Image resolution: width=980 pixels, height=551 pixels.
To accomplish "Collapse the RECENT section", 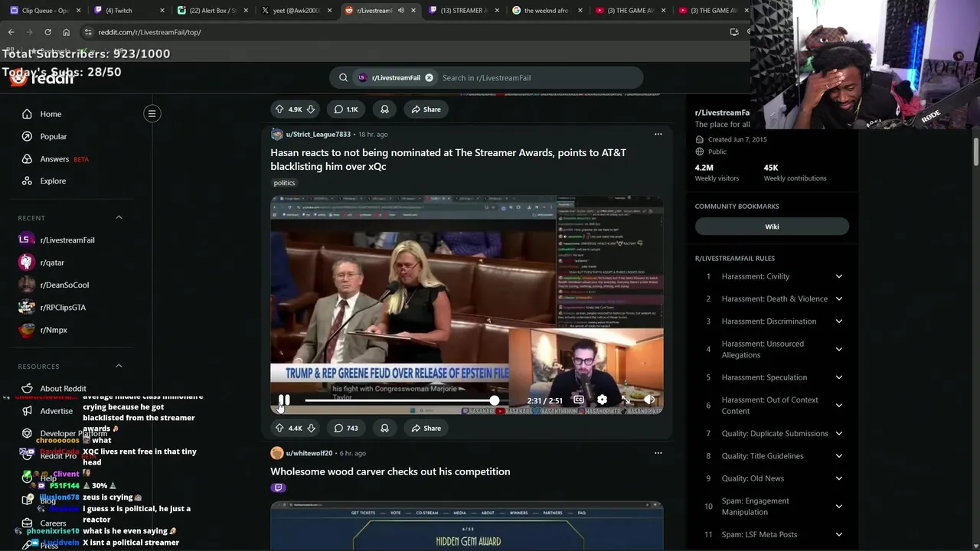I will click(x=119, y=217).
